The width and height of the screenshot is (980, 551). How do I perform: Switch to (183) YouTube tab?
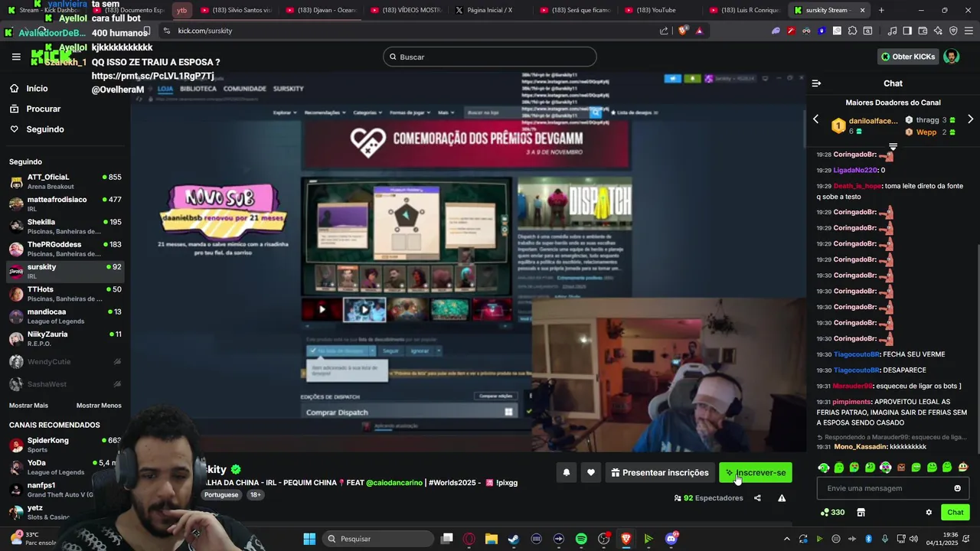(657, 10)
